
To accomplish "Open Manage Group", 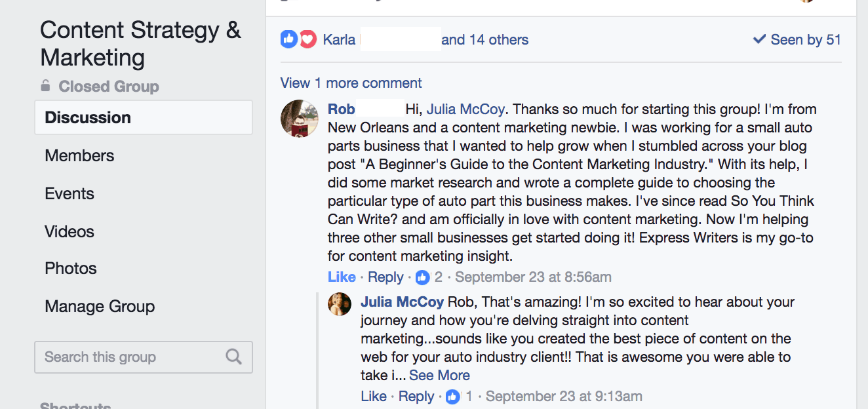I will pos(100,306).
